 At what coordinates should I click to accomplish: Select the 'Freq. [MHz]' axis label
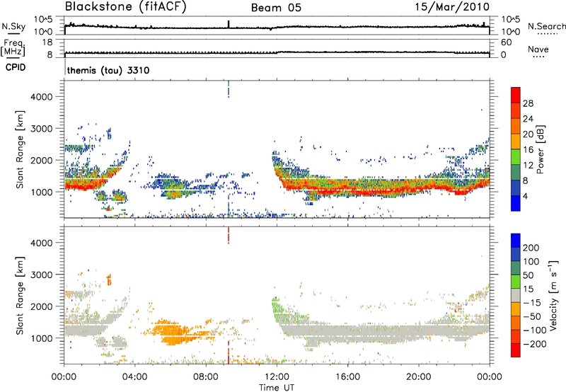pyautogui.click(x=13, y=47)
